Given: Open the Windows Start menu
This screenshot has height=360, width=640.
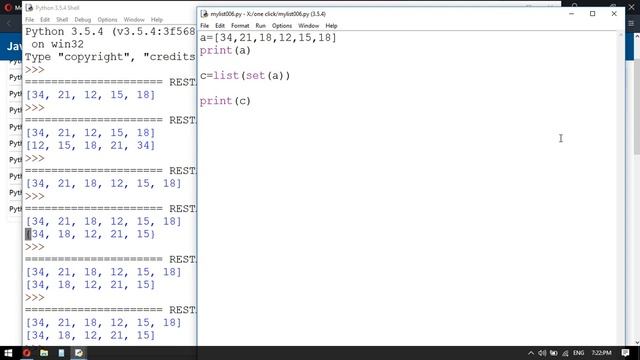Looking at the screenshot, I should tap(8, 353).
